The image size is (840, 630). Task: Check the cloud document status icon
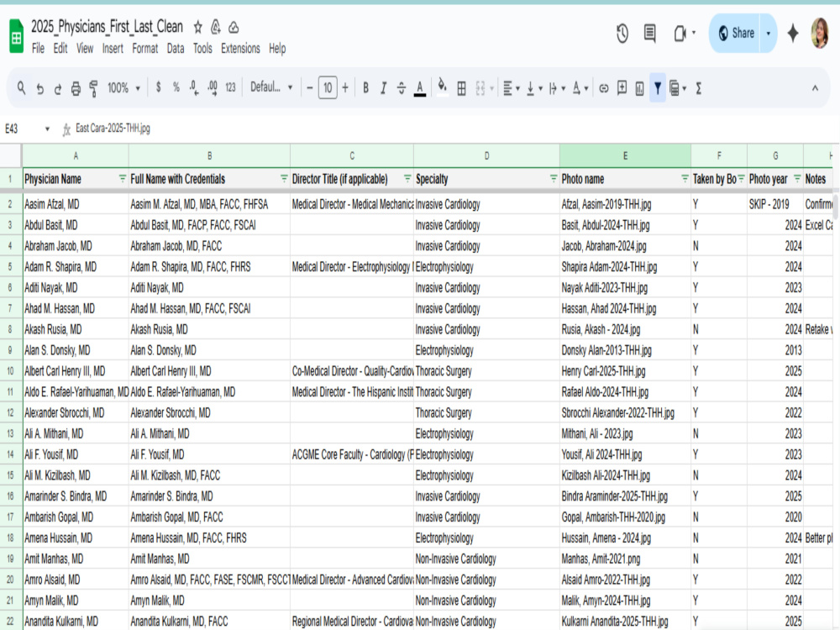coord(234,27)
